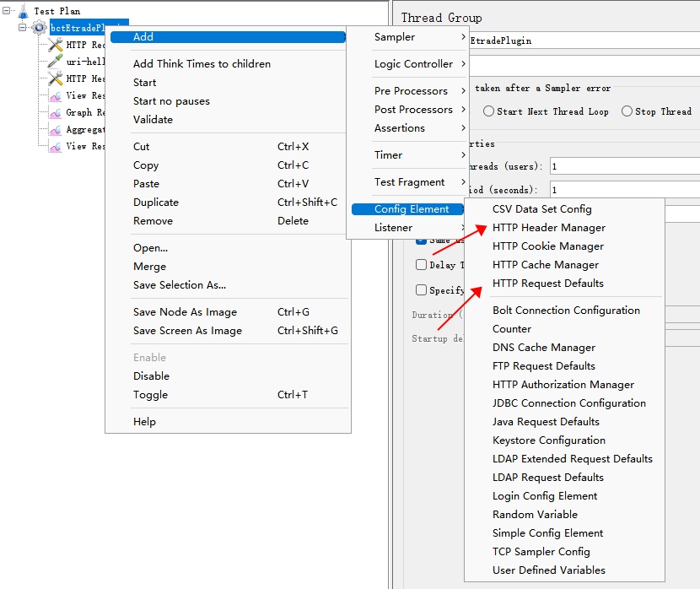Add FTP Request Defaults
The image size is (700, 589).
(544, 366)
